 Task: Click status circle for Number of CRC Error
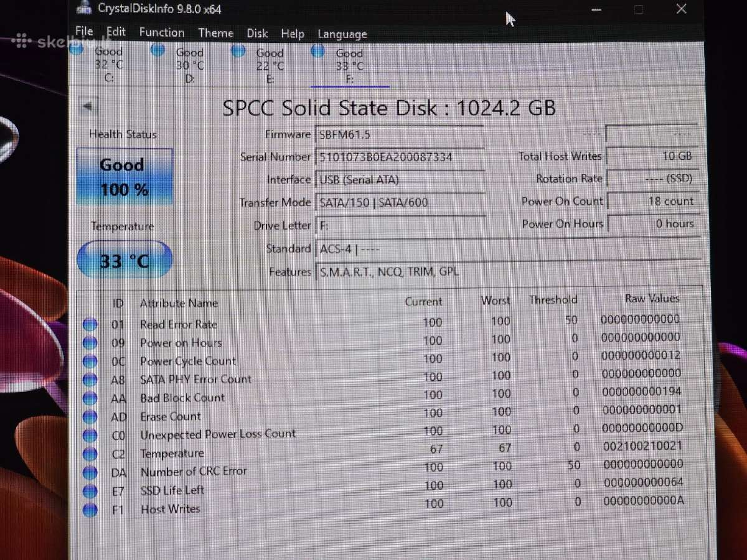[90, 473]
